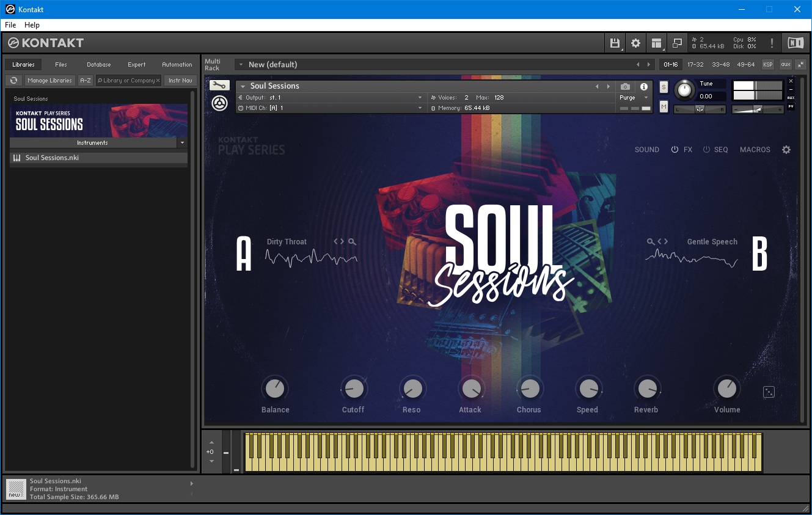This screenshot has width=812, height=515.
Task: Shift keyboard octave up arrow
Action: pos(211,442)
